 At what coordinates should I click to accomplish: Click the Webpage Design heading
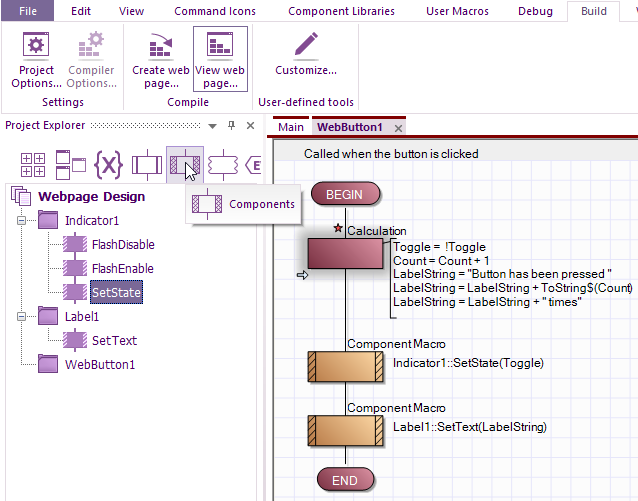click(92, 196)
